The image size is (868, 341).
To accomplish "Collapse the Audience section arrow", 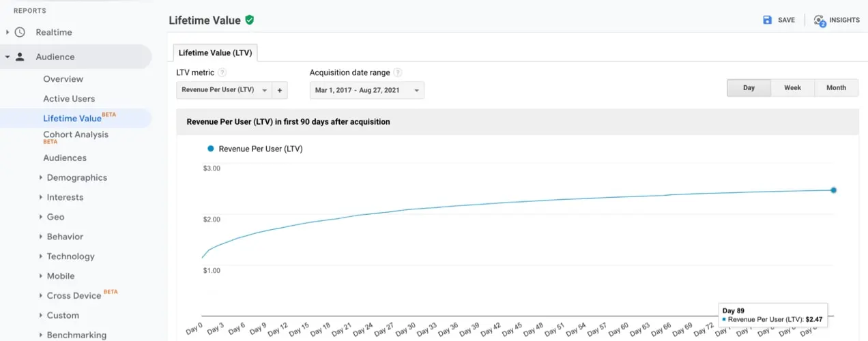I will pos(8,57).
